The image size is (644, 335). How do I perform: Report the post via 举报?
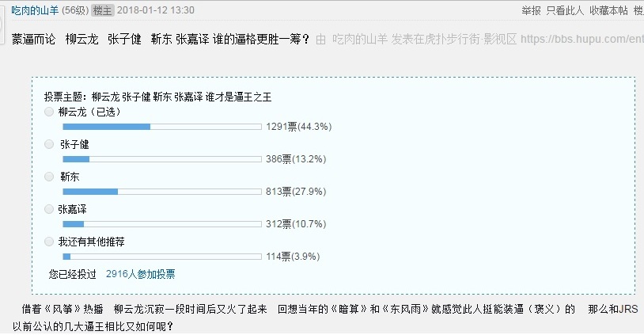point(531,10)
